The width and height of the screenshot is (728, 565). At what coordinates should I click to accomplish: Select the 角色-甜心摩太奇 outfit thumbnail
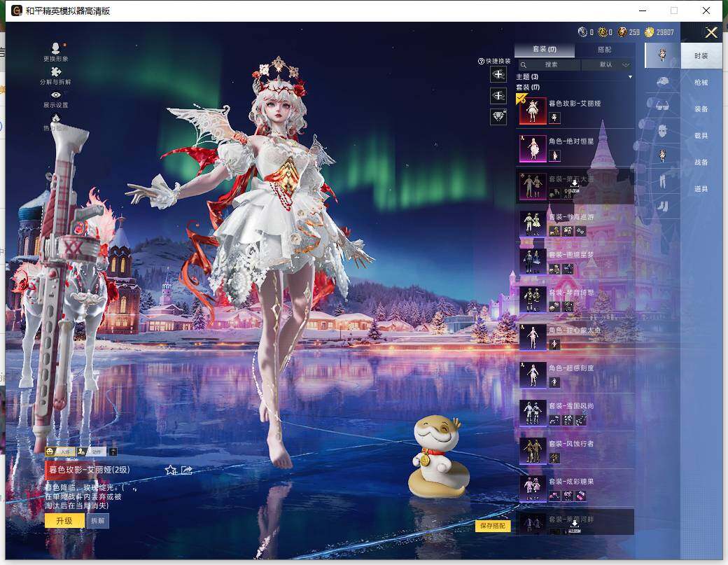(x=533, y=337)
